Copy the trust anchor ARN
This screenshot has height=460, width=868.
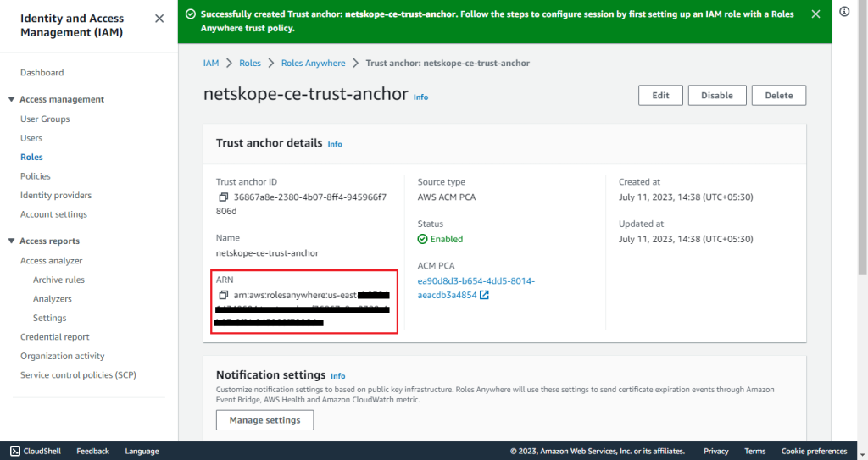[224, 295]
